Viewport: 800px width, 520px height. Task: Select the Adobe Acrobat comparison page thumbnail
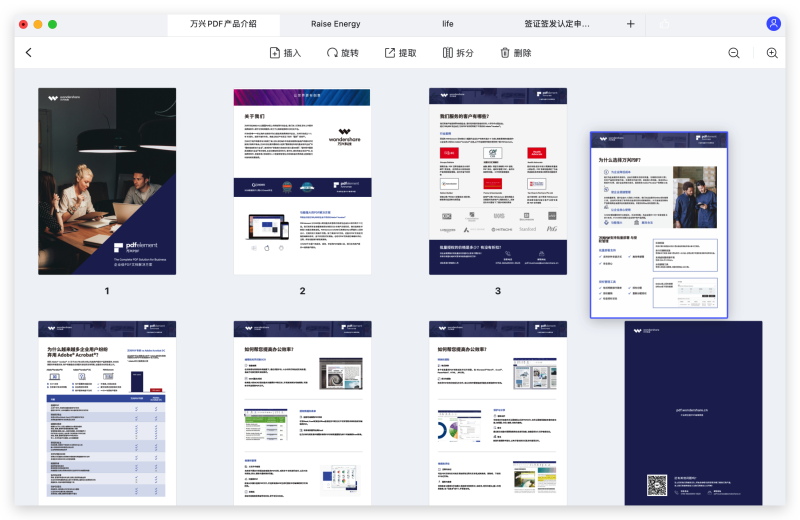[x=107, y=412]
